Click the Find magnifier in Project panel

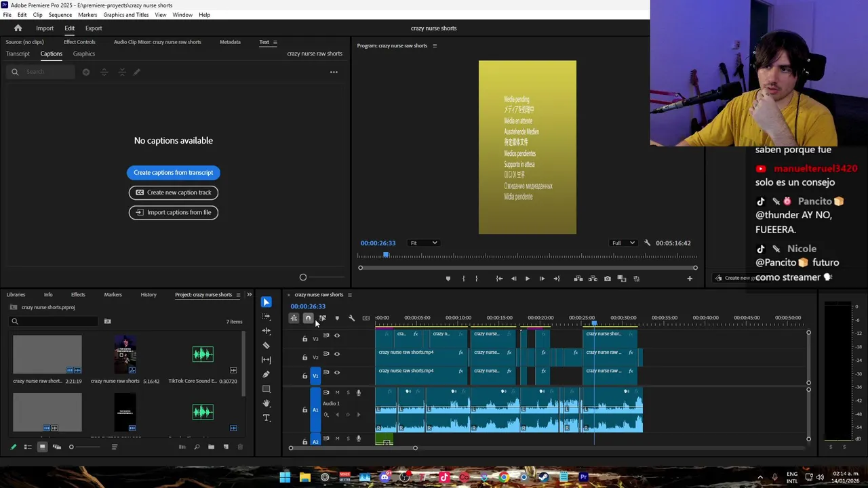197,447
